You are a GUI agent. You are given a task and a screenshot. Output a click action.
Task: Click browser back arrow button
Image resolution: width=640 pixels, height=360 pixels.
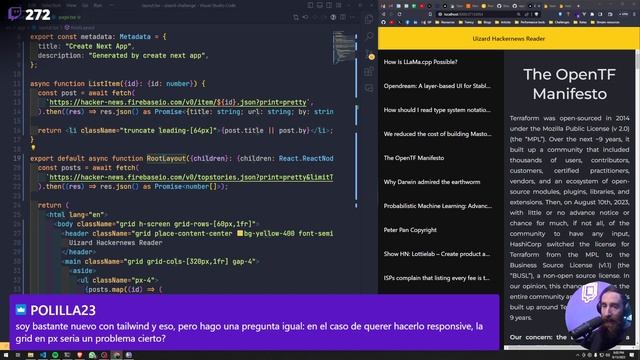(x=383, y=14)
